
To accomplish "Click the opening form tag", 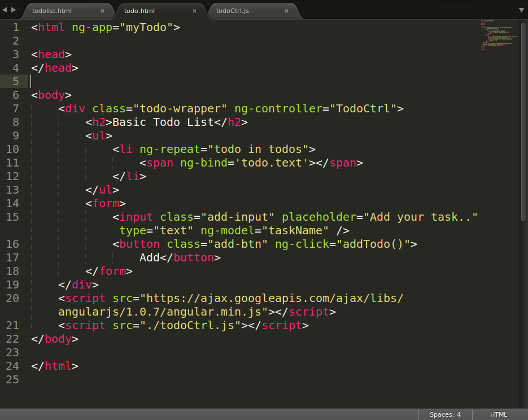I will 106,204.
